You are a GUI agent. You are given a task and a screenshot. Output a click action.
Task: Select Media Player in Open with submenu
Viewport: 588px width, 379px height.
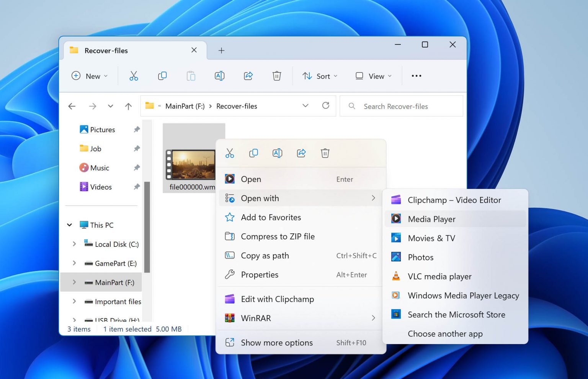coord(431,219)
